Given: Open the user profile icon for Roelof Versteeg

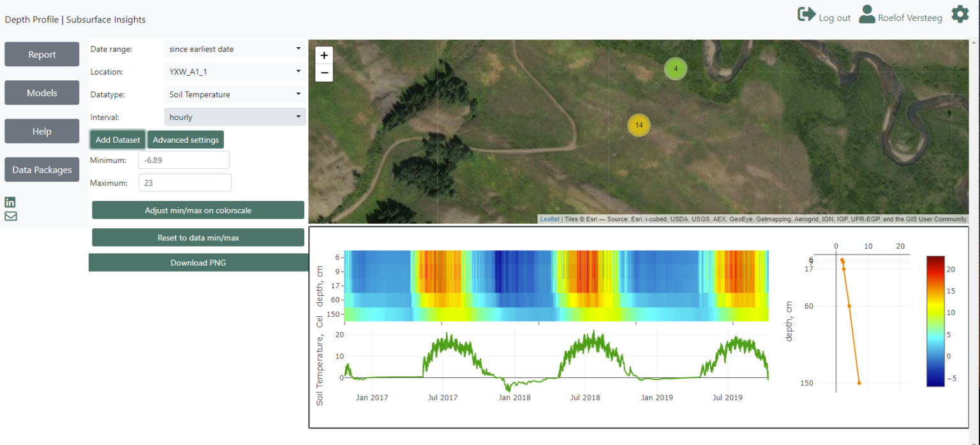Looking at the screenshot, I should pyautogui.click(x=867, y=14).
